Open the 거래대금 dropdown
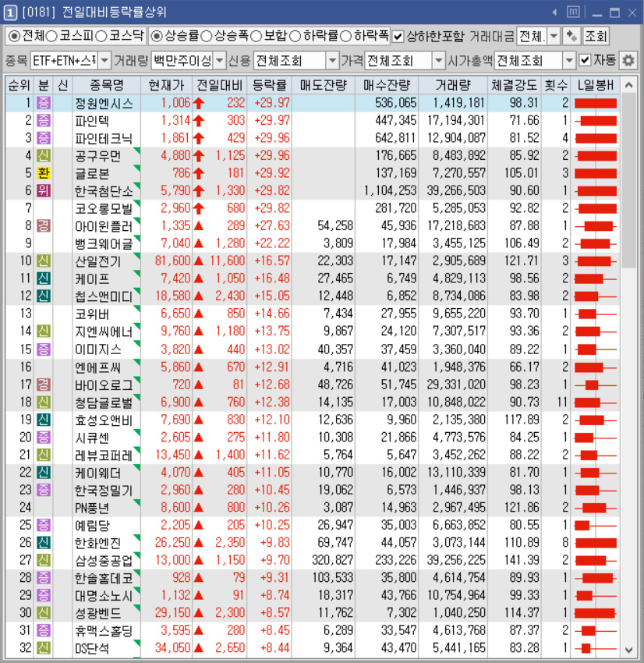 [554, 37]
